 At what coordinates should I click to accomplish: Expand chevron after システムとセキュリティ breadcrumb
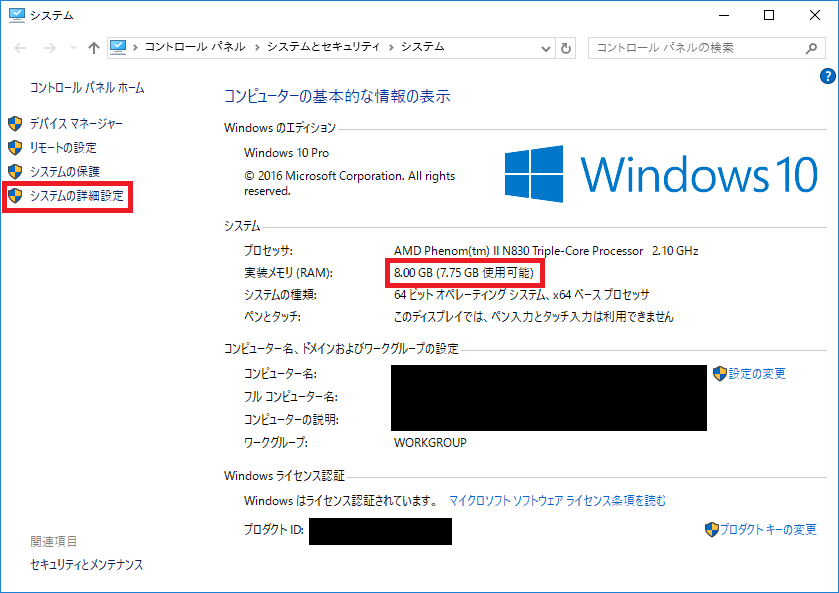tap(391, 48)
